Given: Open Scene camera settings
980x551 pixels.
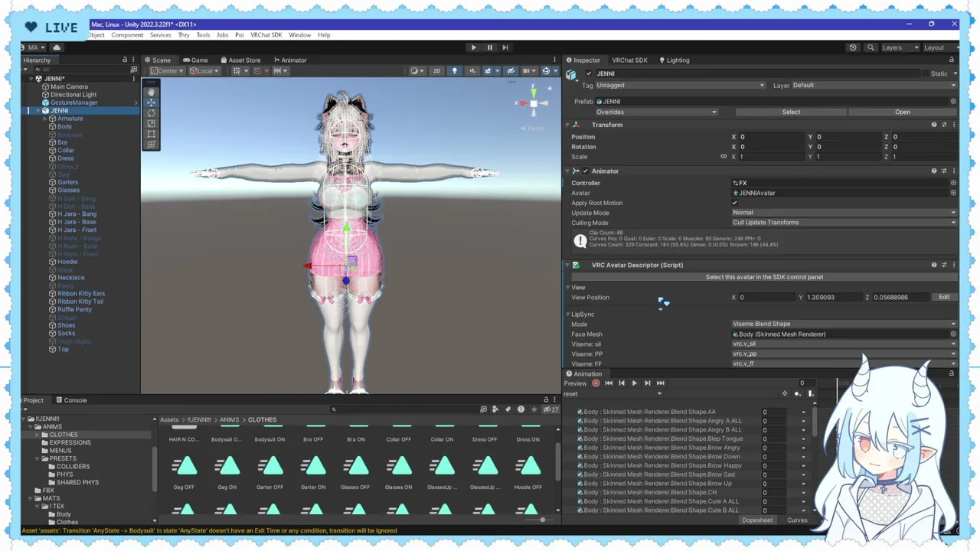Looking at the screenshot, I should point(530,71).
